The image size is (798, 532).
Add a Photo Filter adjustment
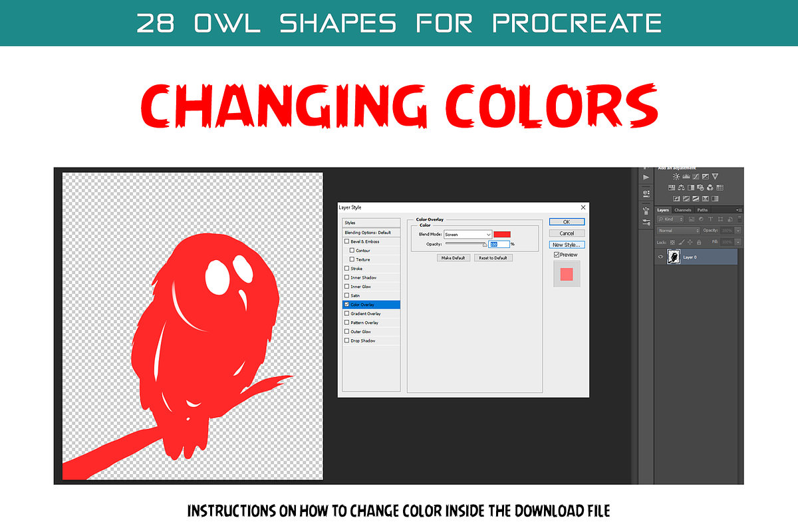[x=700, y=188]
